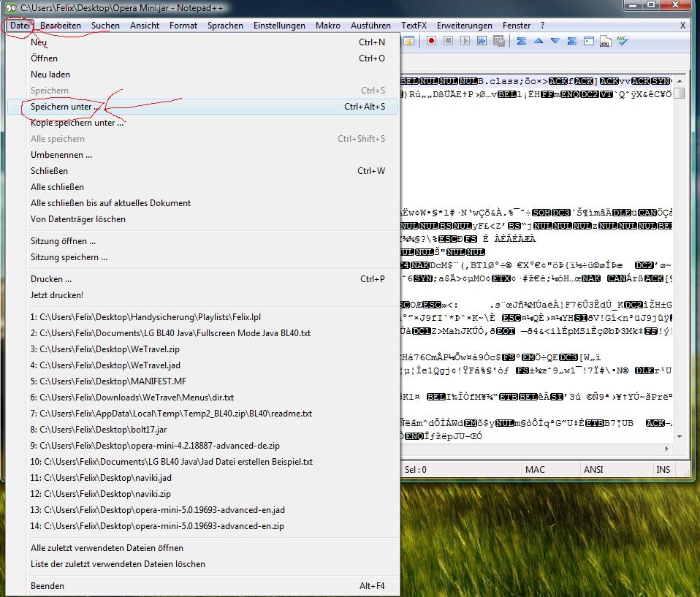Click the editor vertical scrollbar down arrow
Image resolution: width=700 pixels, height=597 pixels.
pyautogui.click(x=680, y=436)
